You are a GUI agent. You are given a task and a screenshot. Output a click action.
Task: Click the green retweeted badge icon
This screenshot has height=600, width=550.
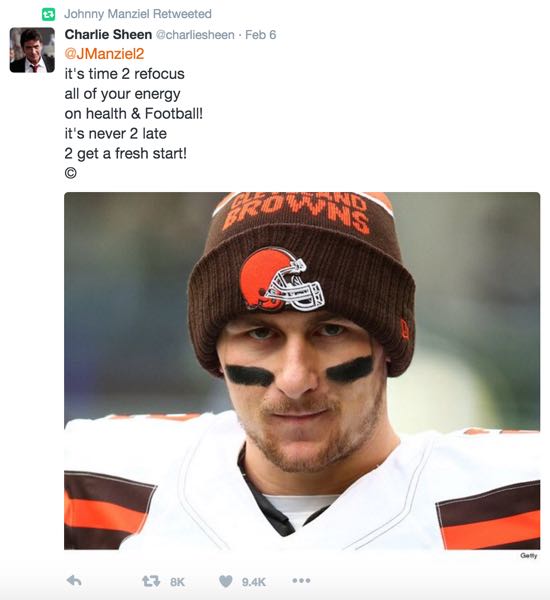[x=49, y=15]
